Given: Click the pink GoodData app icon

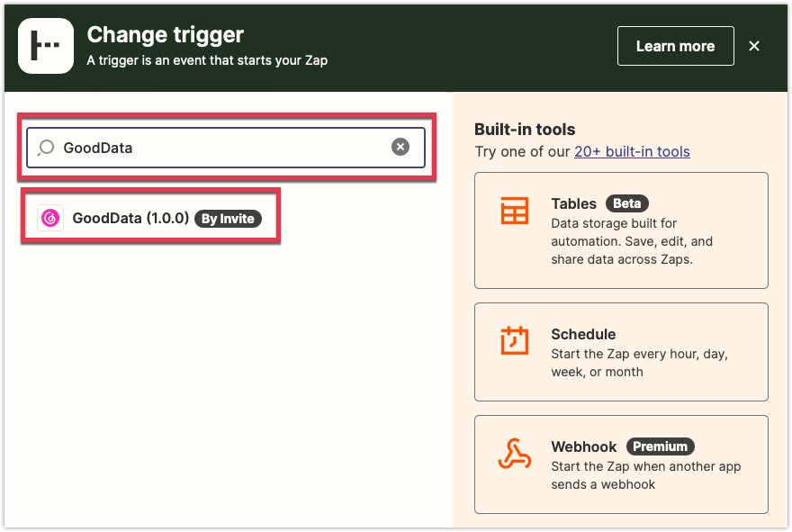Looking at the screenshot, I should (x=50, y=218).
